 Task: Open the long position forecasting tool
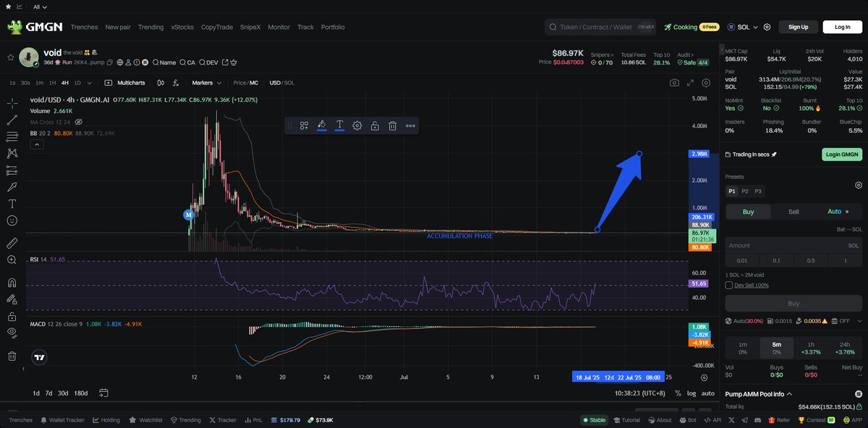12,171
